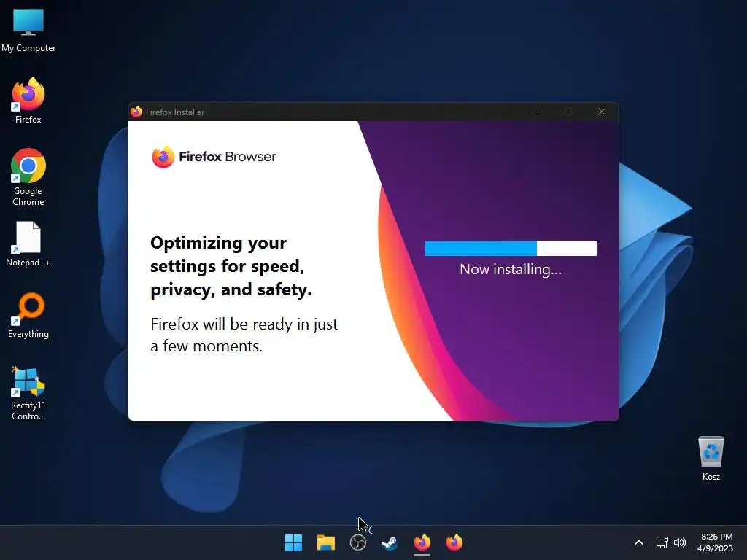Click the Firefox icon in installer title bar
Viewport: 747px width, 560px height.
pyautogui.click(x=136, y=112)
